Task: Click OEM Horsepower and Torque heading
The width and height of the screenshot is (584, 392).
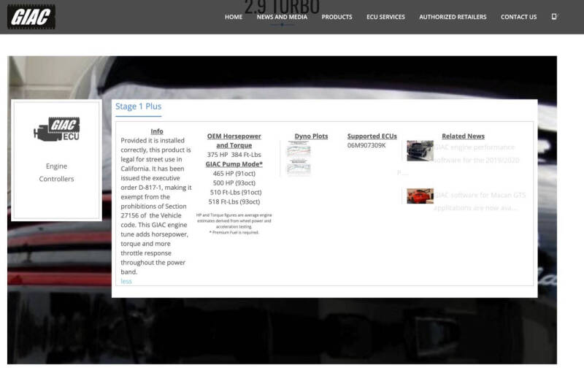Action: (x=234, y=141)
